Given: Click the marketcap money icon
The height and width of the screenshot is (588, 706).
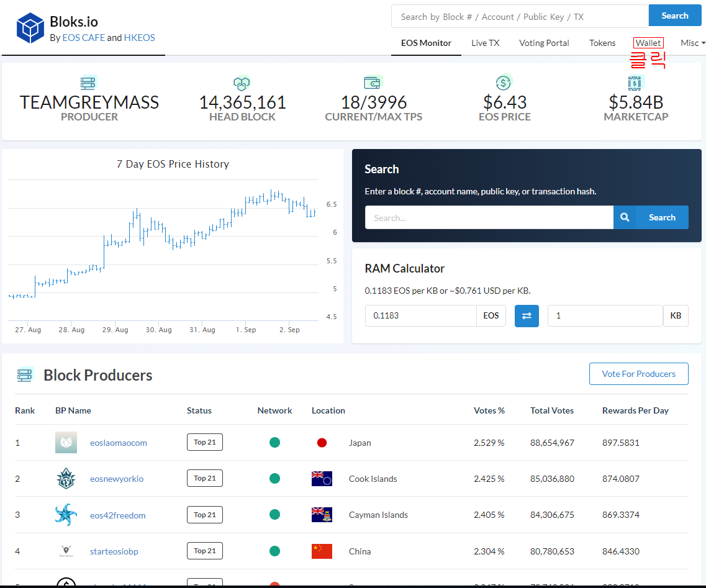Looking at the screenshot, I should [x=635, y=83].
